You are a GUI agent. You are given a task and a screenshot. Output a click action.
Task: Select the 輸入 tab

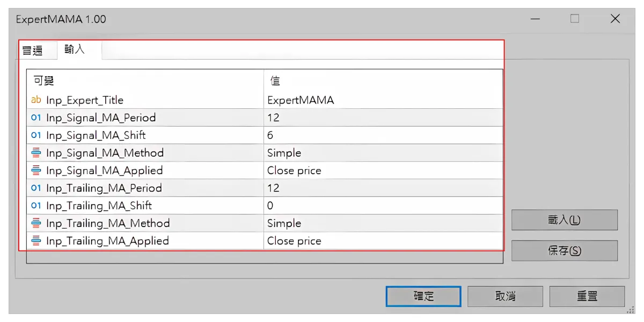pyautogui.click(x=75, y=49)
